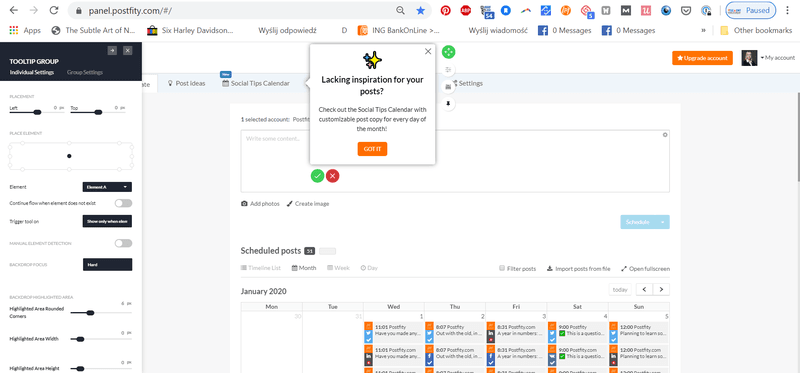Open the Social Tips Calendar tab

pos(256,83)
